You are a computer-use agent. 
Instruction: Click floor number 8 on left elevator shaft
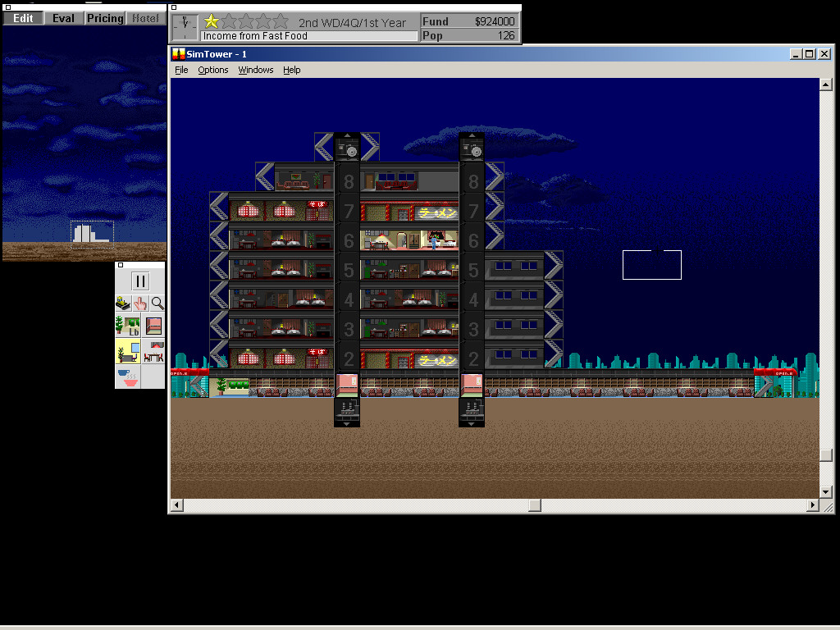348,181
